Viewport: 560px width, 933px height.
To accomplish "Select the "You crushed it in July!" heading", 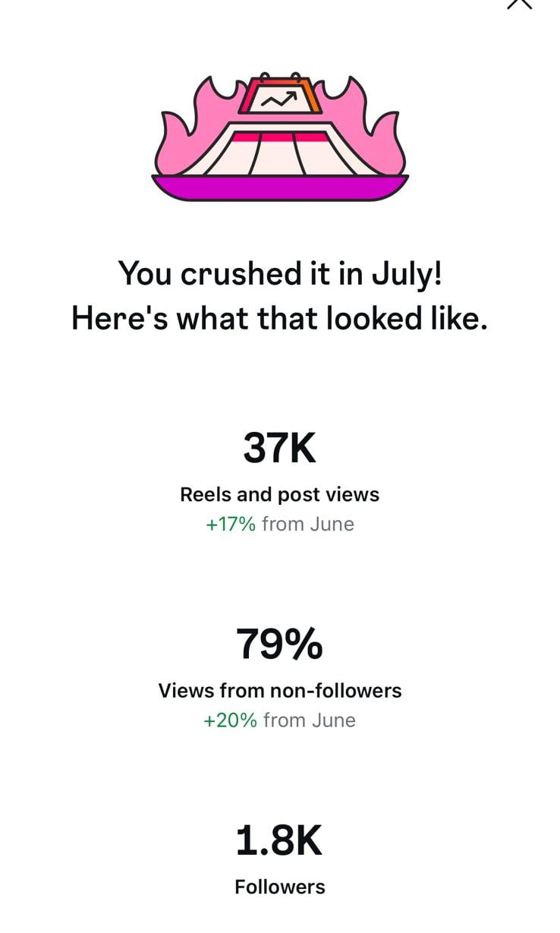I will pos(280,273).
